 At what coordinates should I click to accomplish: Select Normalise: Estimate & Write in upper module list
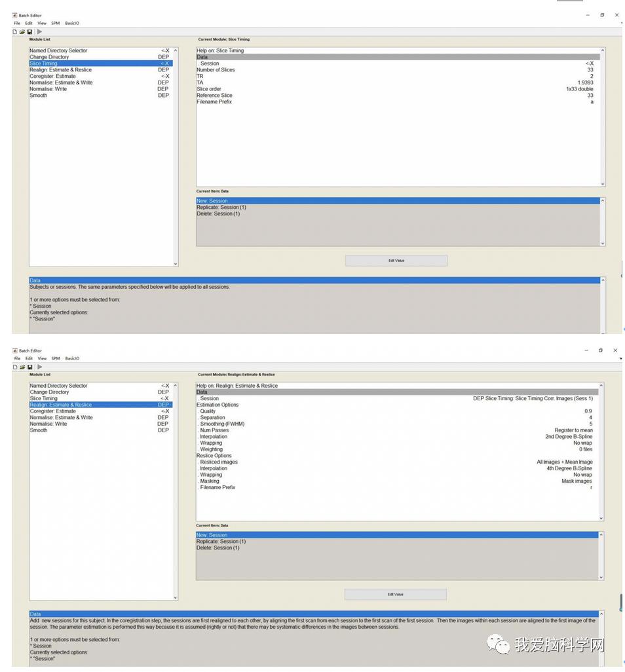100,83
